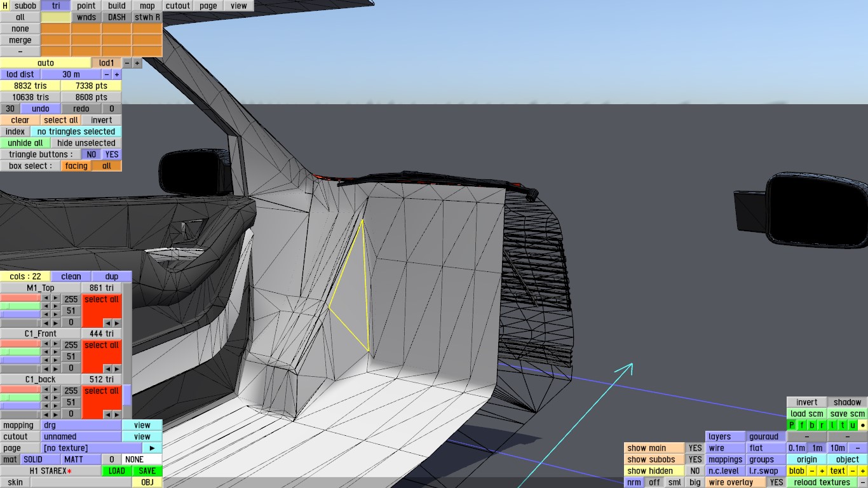The image size is (868, 488).
Task: Open the subob tab
Action: click(x=25, y=6)
